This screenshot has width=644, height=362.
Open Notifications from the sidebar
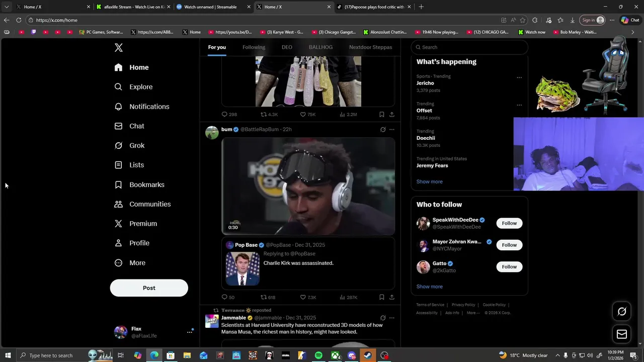point(142,107)
